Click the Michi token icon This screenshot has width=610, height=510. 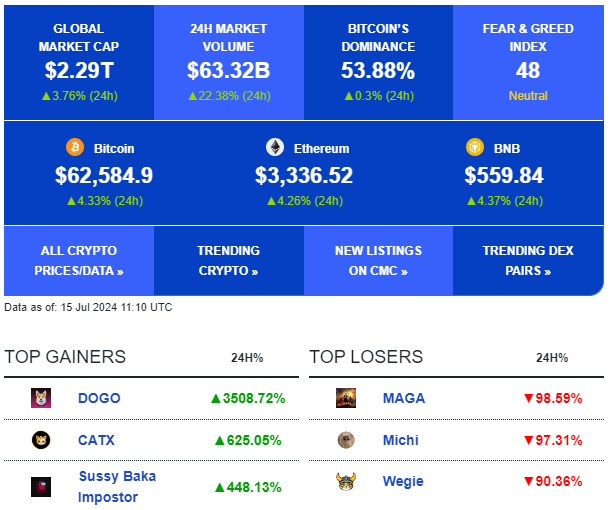345,440
